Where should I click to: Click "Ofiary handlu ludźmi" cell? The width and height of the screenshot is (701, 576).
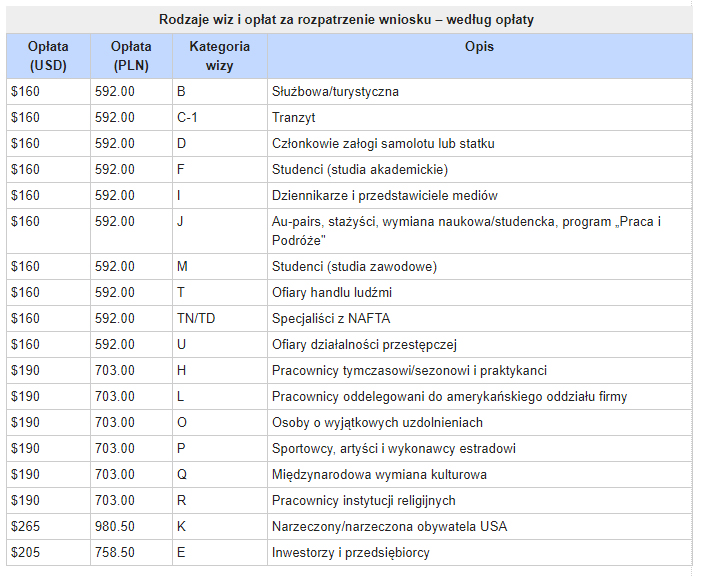coord(479,292)
